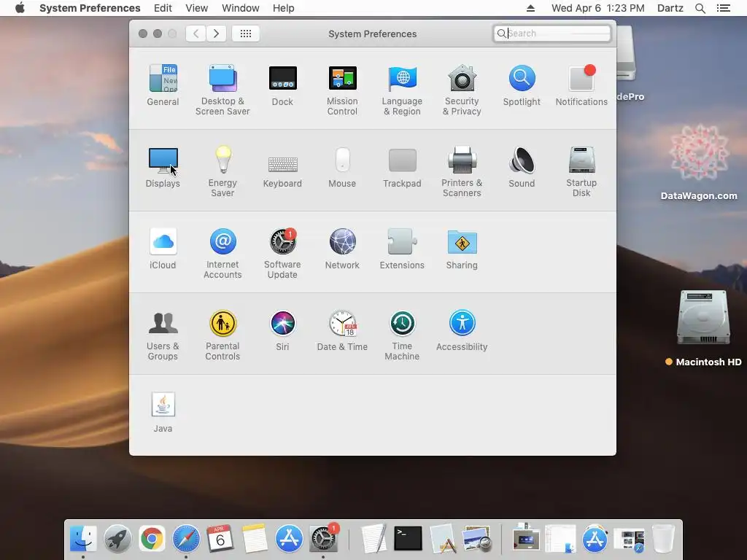Click the Show All grid button
This screenshot has height=560, width=747.
246,34
